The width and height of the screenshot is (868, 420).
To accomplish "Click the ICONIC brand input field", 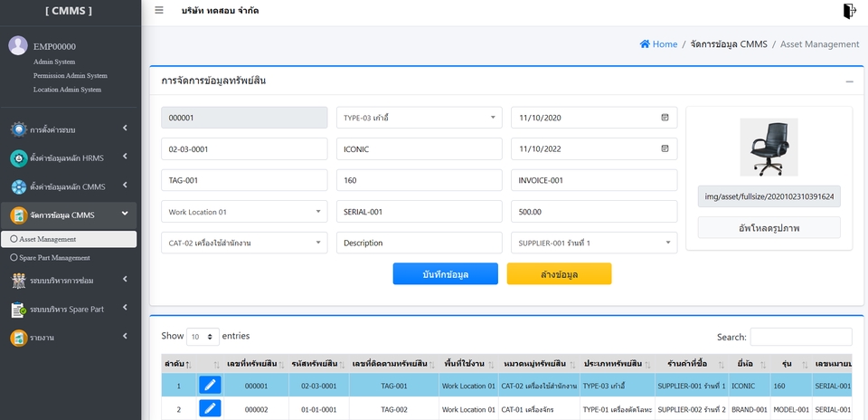I will 420,149.
